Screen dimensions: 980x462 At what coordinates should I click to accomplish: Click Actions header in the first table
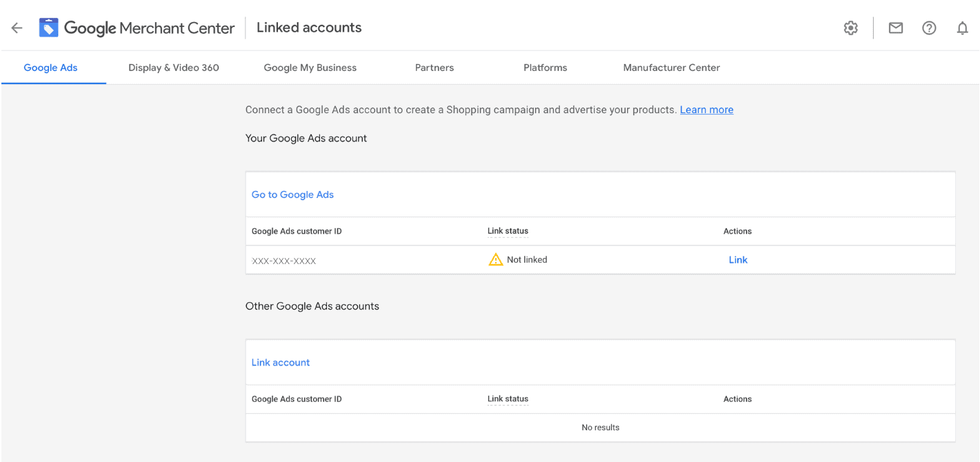click(737, 231)
